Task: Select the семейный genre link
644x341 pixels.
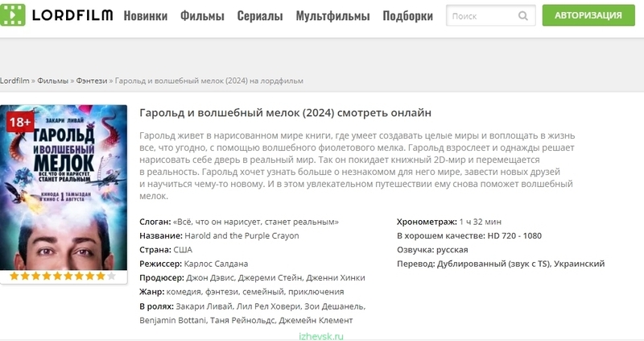Action: tap(263, 292)
